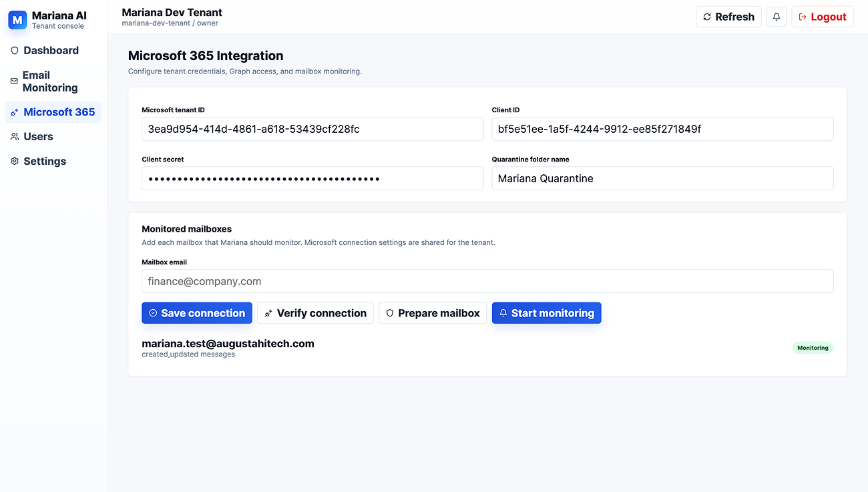
Task: Click Prepare mailbox button
Action: pyautogui.click(x=433, y=313)
